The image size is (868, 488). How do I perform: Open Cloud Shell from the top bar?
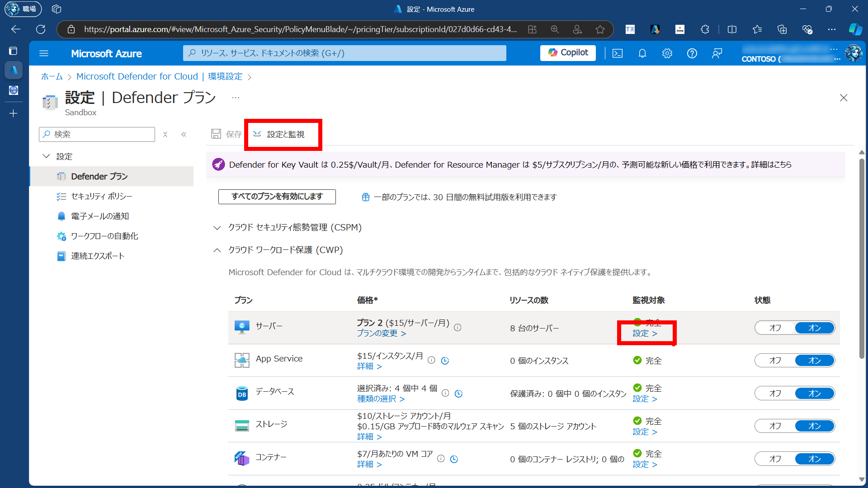coord(618,53)
